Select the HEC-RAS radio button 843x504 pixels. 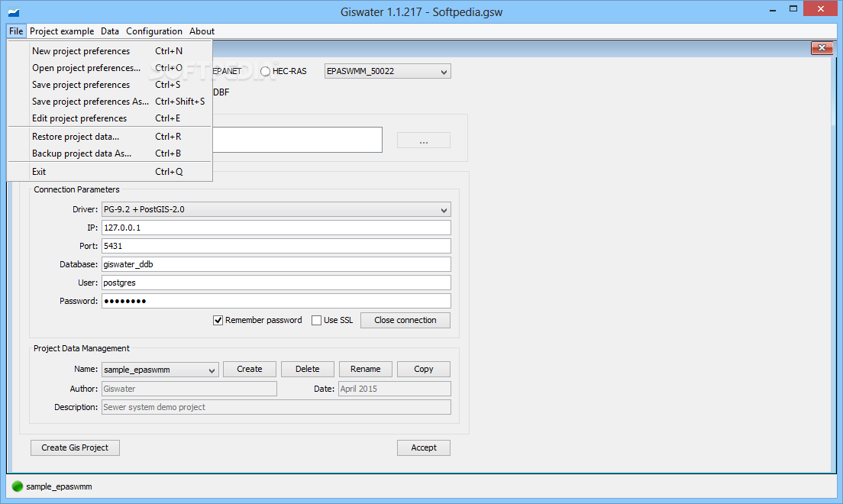[265, 71]
